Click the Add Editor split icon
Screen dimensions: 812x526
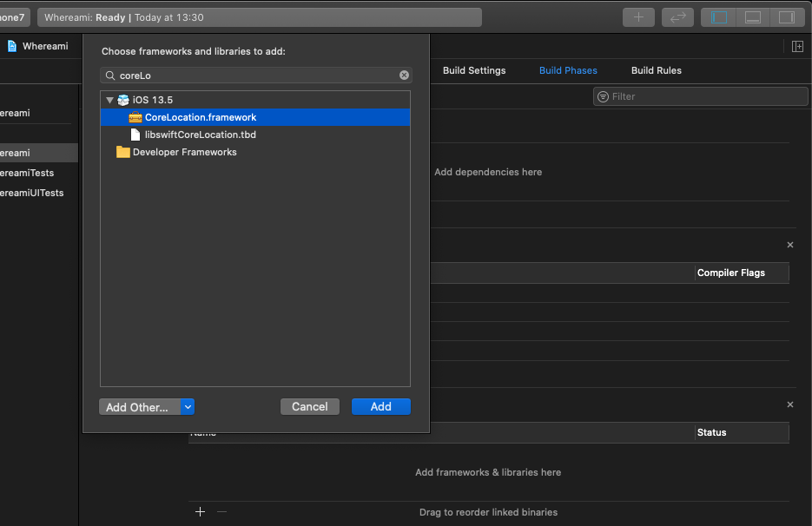point(797,47)
